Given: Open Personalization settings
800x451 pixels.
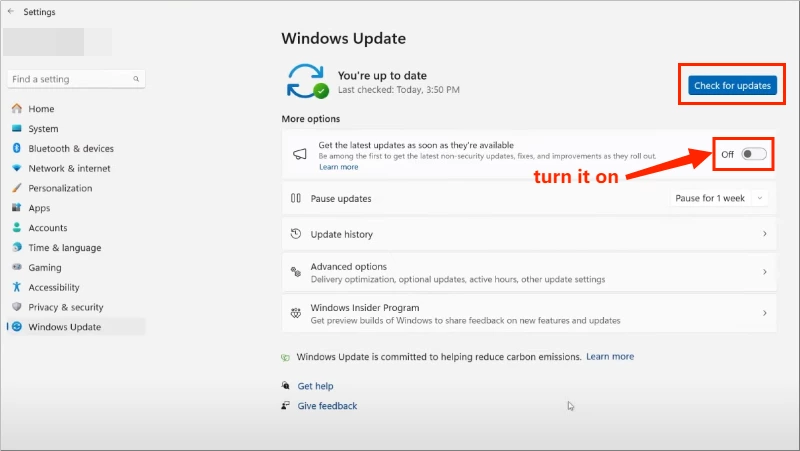Looking at the screenshot, I should [76, 188].
